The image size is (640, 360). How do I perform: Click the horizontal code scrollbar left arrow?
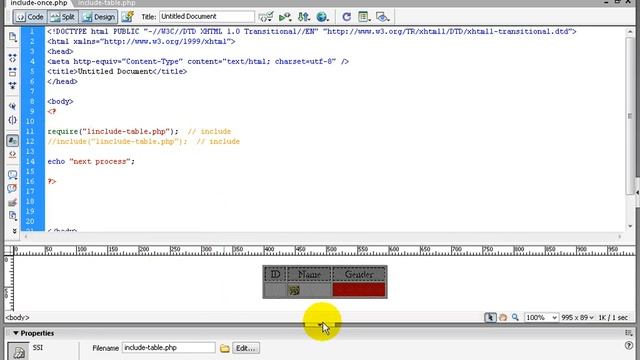26,236
